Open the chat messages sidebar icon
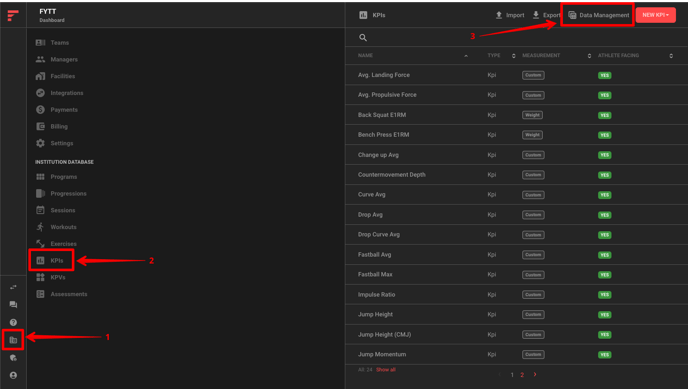688x389 pixels. click(x=13, y=304)
